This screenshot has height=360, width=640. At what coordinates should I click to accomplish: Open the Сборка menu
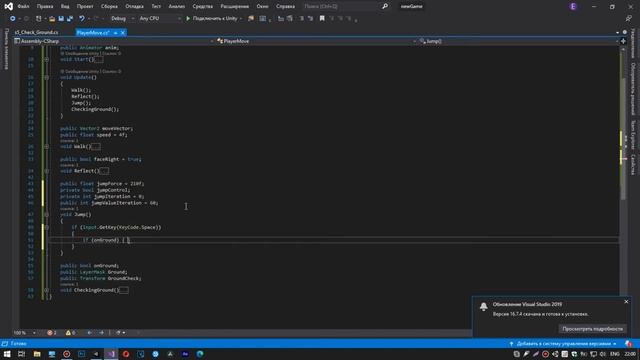(109, 7)
